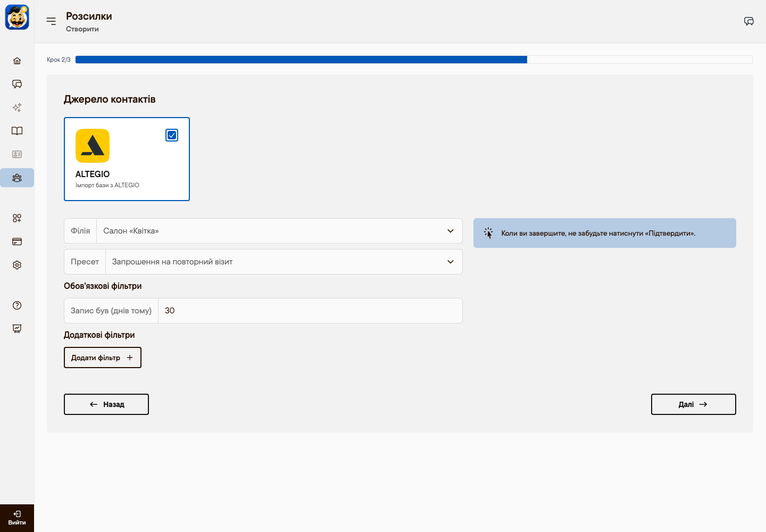Open the settings gear icon in sidebar
This screenshot has width=766, height=532.
17,265
